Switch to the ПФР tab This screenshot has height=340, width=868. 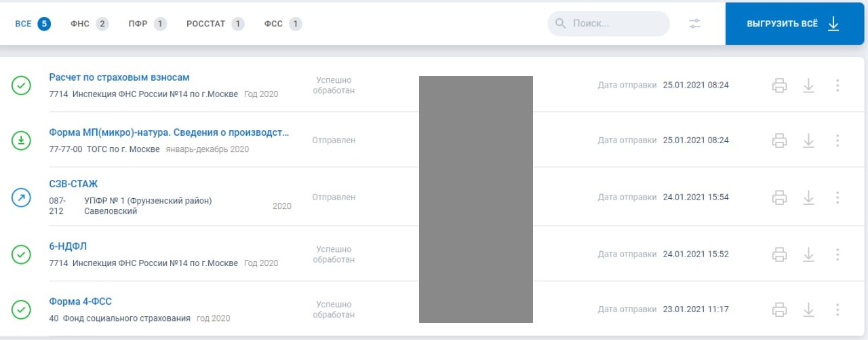[148, 24]
